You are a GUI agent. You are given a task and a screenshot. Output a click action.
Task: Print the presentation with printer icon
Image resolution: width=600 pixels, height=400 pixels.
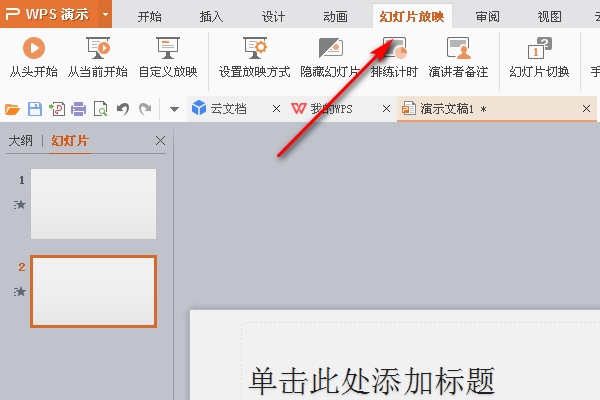coord(78,109)
